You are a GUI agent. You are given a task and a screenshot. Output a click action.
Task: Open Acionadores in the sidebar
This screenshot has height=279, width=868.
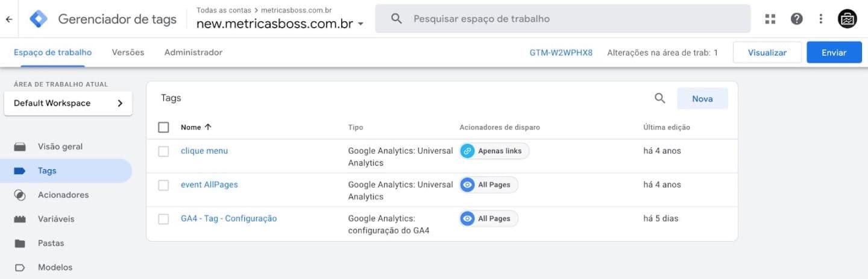click(63, 195)
